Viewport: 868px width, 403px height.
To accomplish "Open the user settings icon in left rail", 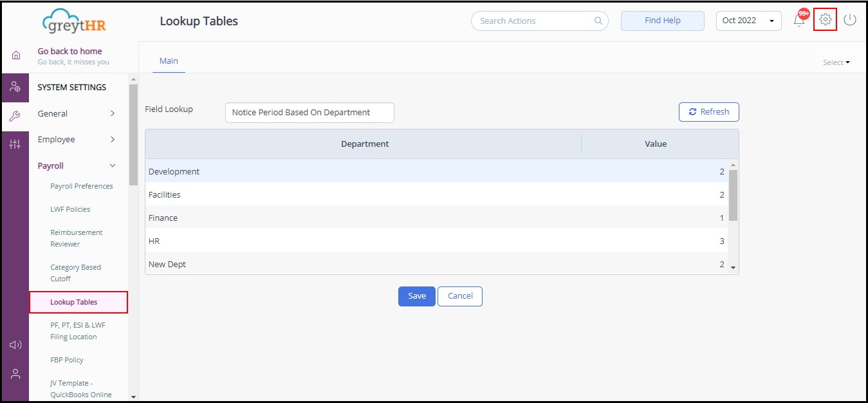I will click(x=15, y=87).
